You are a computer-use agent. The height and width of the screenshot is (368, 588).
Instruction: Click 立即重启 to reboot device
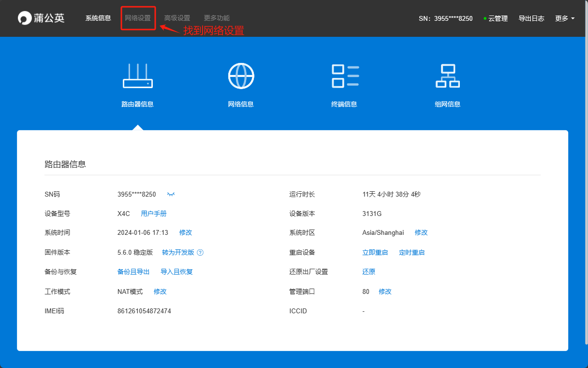coord(375,252)
